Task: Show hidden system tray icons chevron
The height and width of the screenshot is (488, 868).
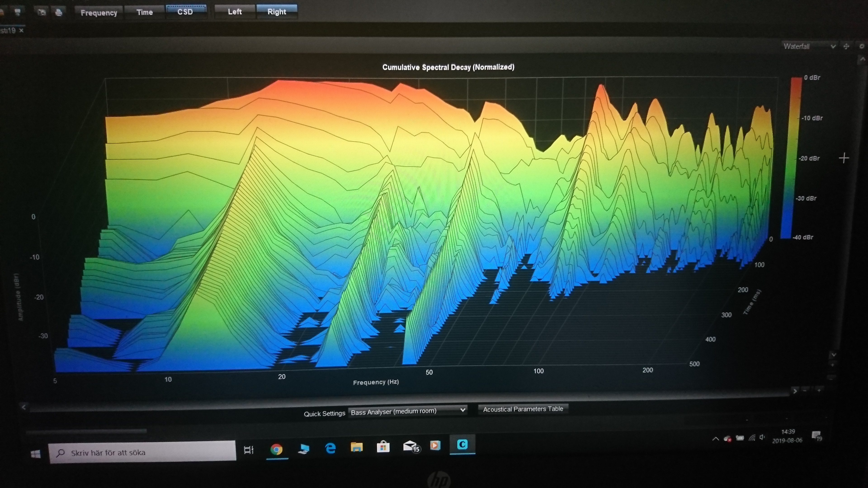Action: (715, 439)
